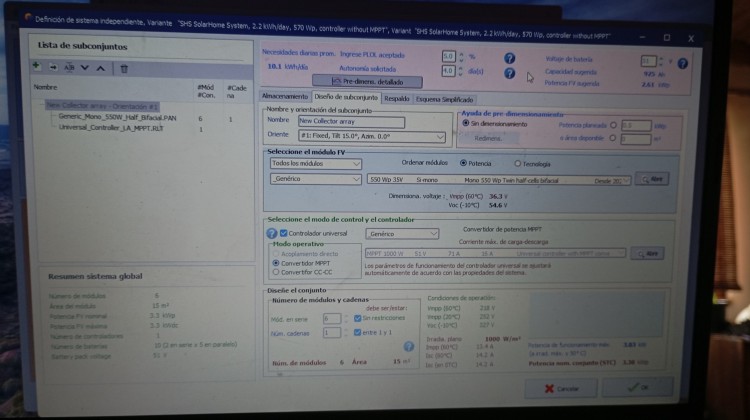Click the Autonomía solicitada value field
750x420 pixels.
point(448,71)
